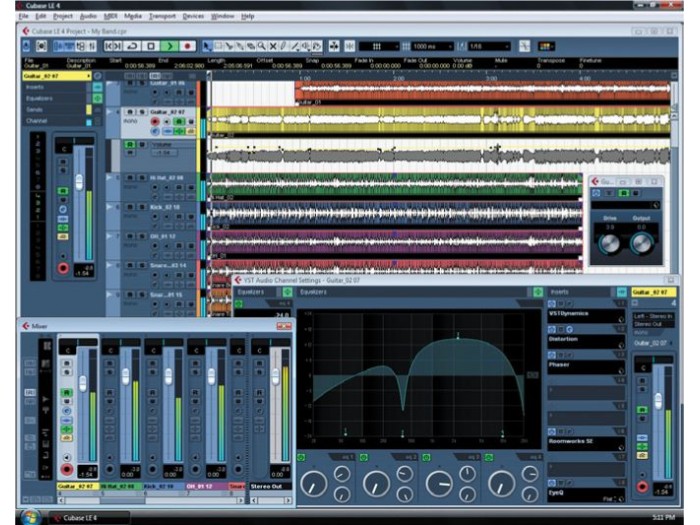Image resolution: width=700 pixels, height=525 pixels.
Task: Mute the Hi-Hat_02 08 track
Action: pos(130,178)
